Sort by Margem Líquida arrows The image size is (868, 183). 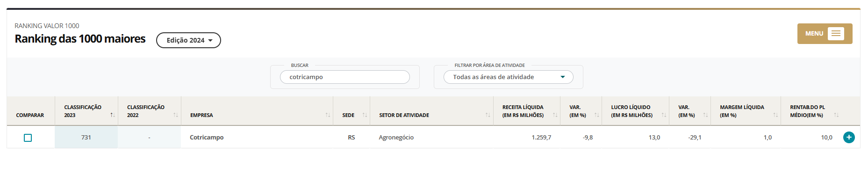775,115
